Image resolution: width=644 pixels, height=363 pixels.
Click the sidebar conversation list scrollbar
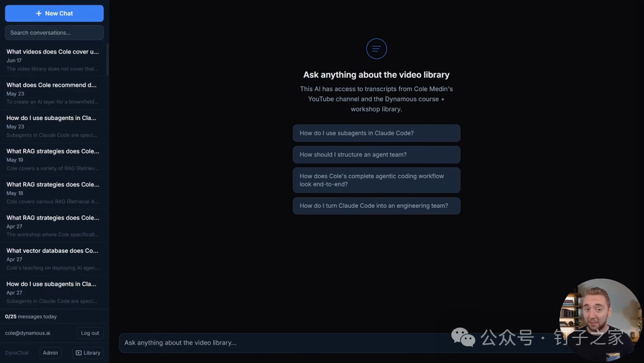tap(107, 60)
